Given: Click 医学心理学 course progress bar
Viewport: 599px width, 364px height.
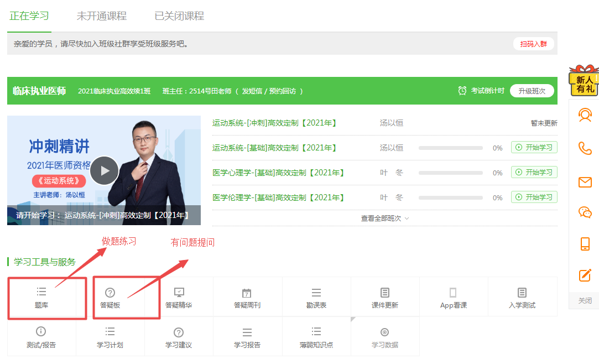Looking at the screenshot, I should pyautogui.click(x=451, y=172).
